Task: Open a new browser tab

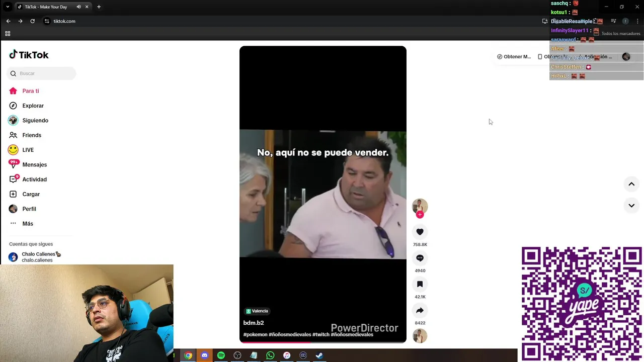Action: (x=99, y=7)
